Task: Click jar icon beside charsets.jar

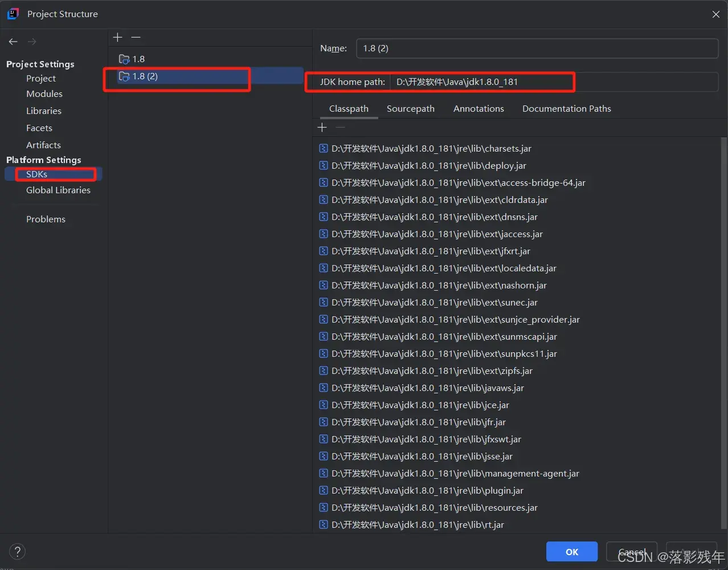Action: [x=323, y=149]
